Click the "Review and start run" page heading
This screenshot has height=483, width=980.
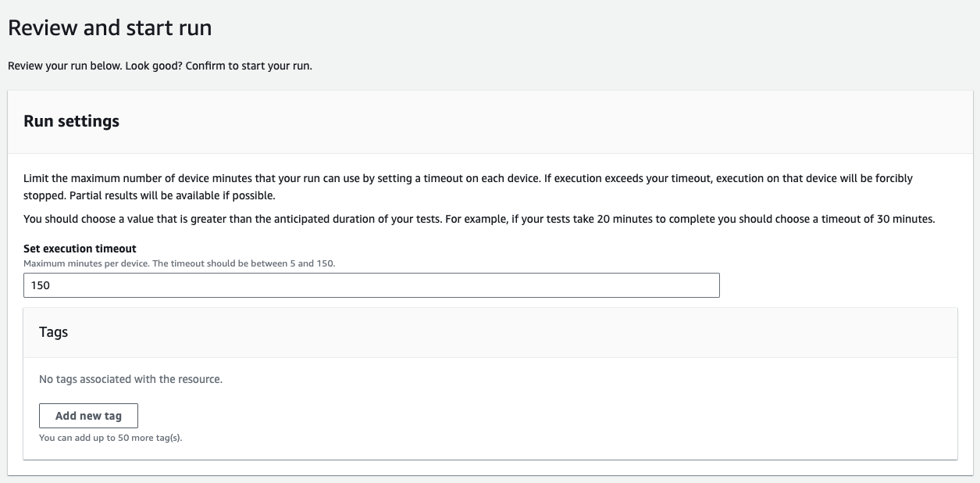tap(110, 28)
